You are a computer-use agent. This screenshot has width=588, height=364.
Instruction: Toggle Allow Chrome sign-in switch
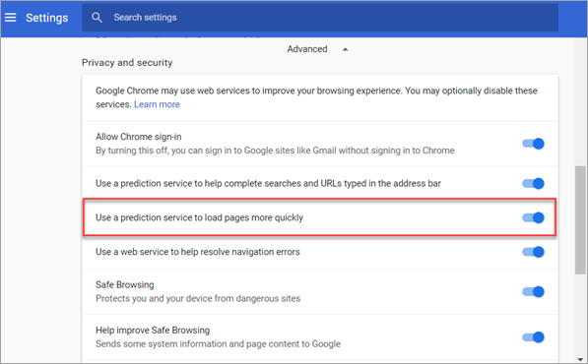533,144
